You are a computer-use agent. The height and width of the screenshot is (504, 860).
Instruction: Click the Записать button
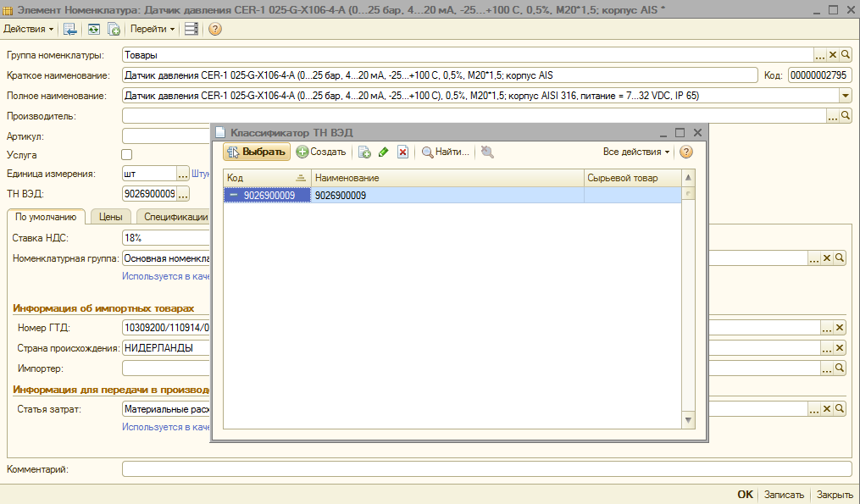(783, 495)
